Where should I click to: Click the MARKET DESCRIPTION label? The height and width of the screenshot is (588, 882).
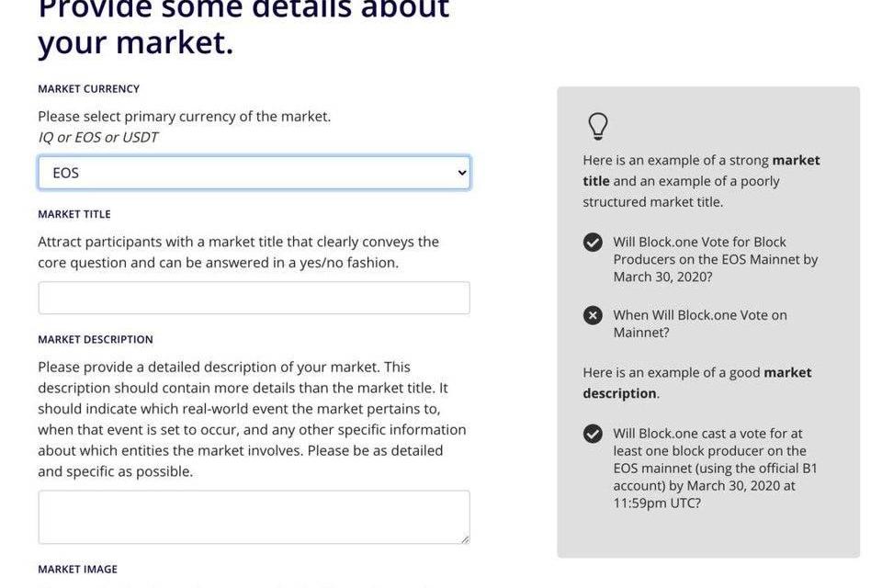pyautogui.click(x=96, y=339)
